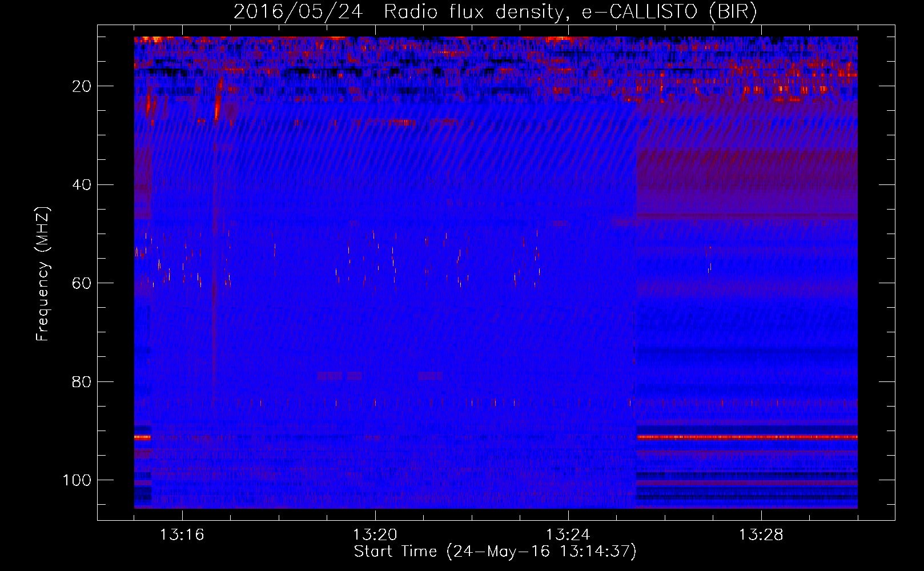This screenshot has width=924, height=571.
Task: Click the 80 MHz frequency tick label
Action: click(82, 381)
